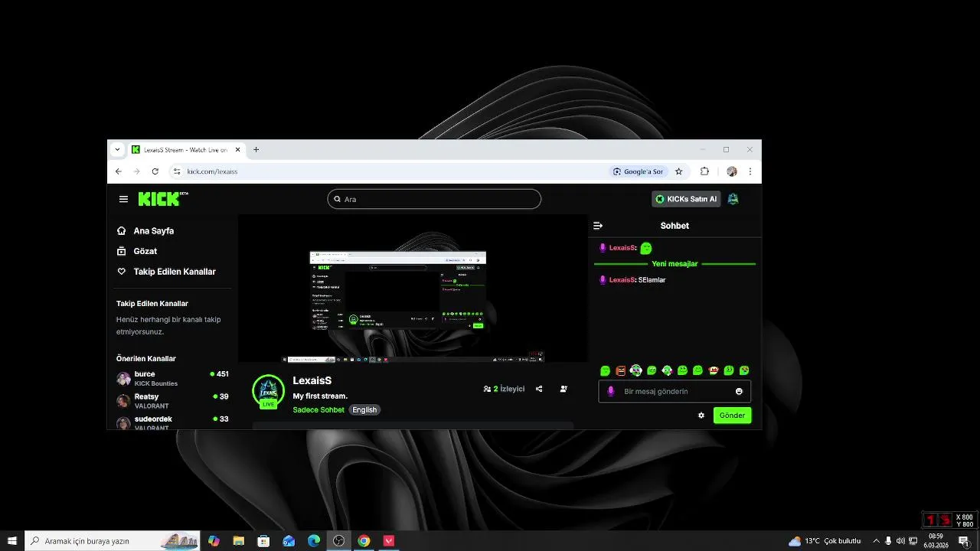Open sudeordek recommended channel
980x551 pixels.
172,422
